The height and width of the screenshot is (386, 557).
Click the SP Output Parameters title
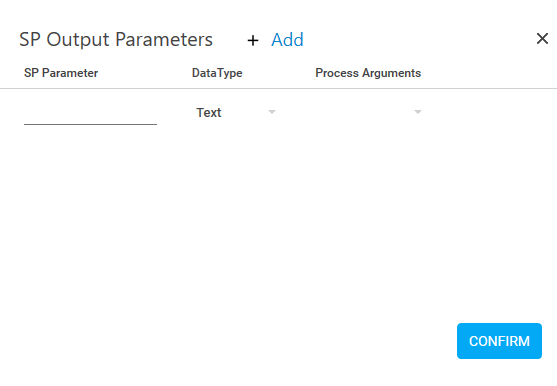(x=116, y=39)
